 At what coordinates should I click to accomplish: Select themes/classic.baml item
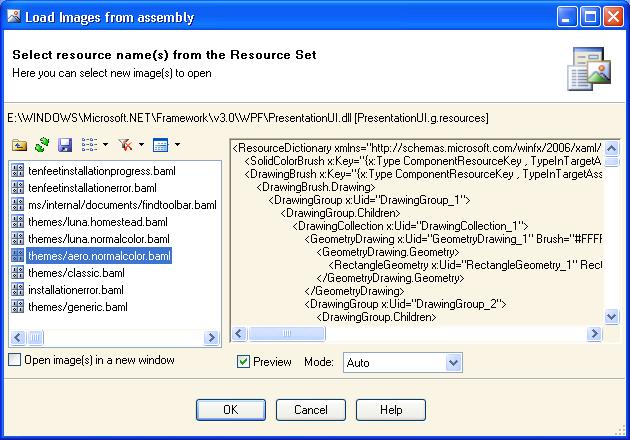[76, 273]
